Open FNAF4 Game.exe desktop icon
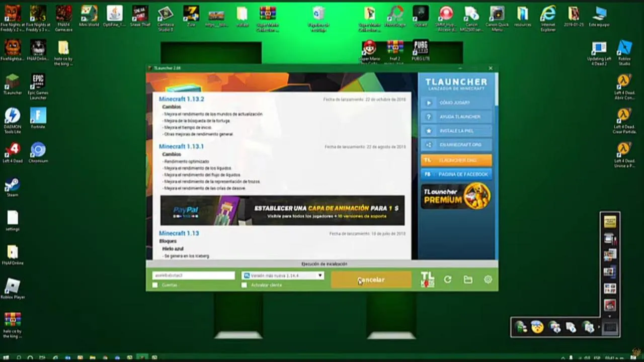 [63, 14]
